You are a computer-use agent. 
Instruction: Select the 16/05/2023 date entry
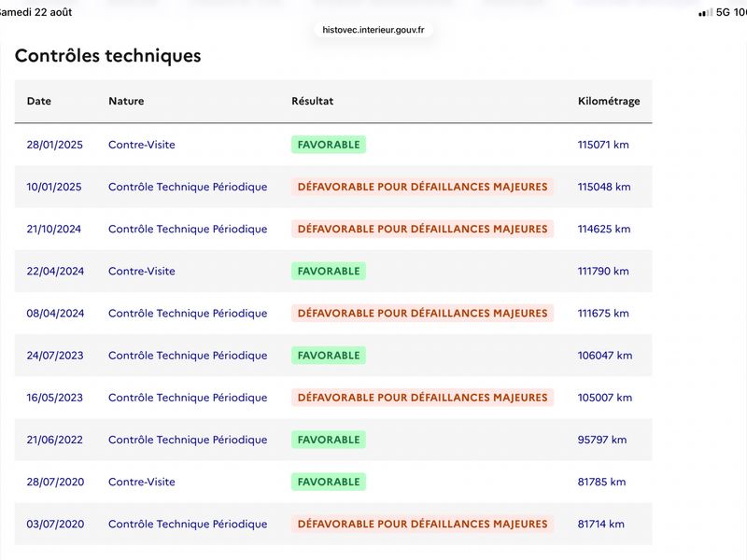pos(55,398)
